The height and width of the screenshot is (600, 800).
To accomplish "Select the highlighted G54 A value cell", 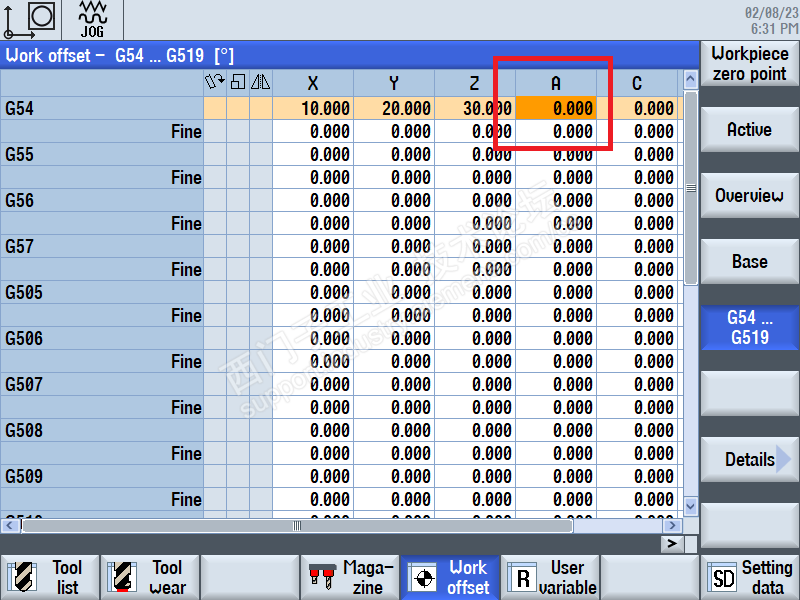I will 556,108.
